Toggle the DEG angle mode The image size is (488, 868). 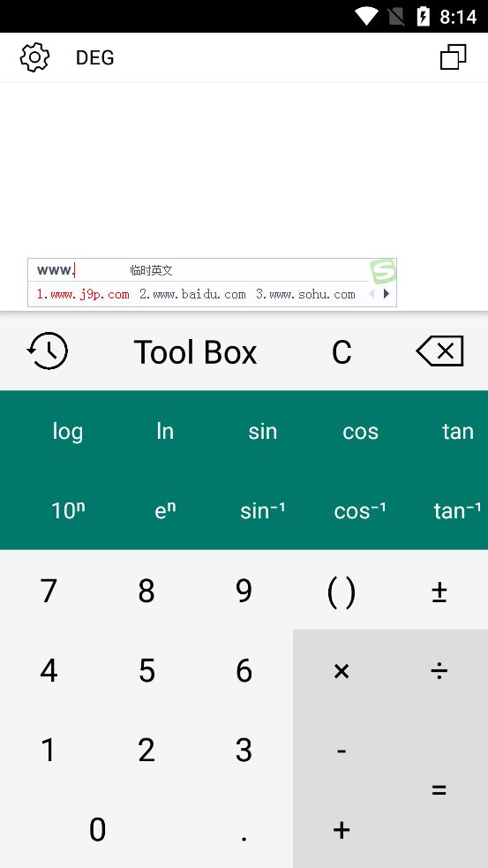[94, 57]
